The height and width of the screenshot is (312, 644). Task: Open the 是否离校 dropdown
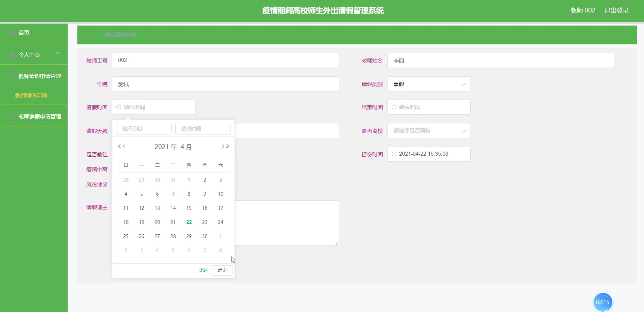pyautogui.click(x=429, y=130)
